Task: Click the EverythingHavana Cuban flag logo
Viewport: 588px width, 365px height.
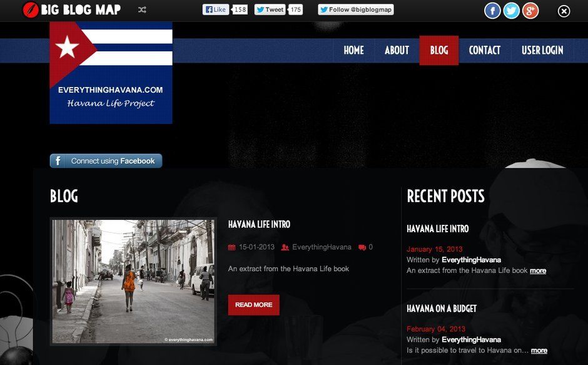Action: click(x=111, y=73)
